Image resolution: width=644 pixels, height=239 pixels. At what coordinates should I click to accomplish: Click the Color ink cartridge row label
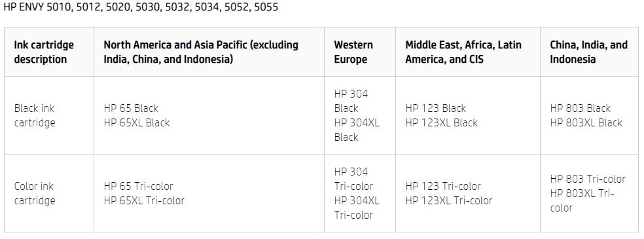coord(35,193)
